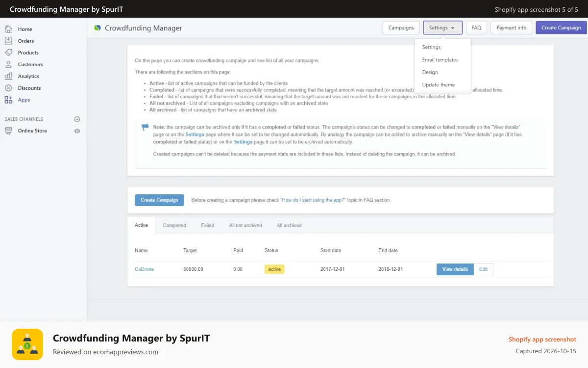
Task: Add a sales channel with plus icon
Action: click(x=77, y=119)
